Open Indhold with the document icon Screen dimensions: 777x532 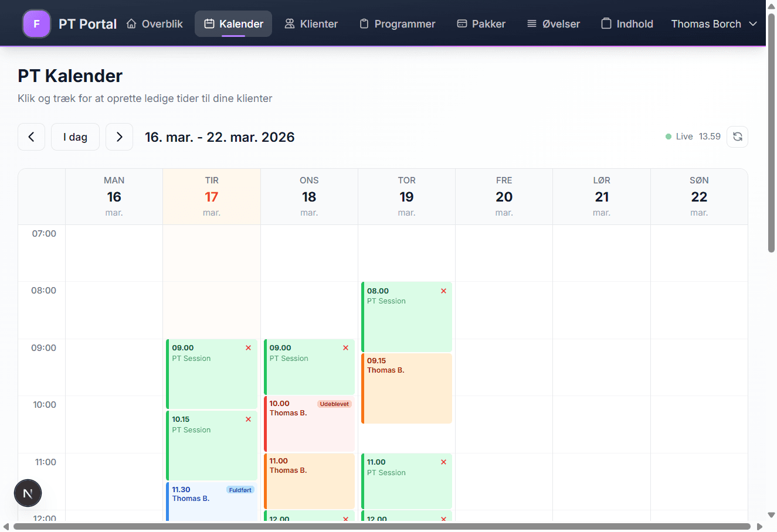[x=606, y=23]
